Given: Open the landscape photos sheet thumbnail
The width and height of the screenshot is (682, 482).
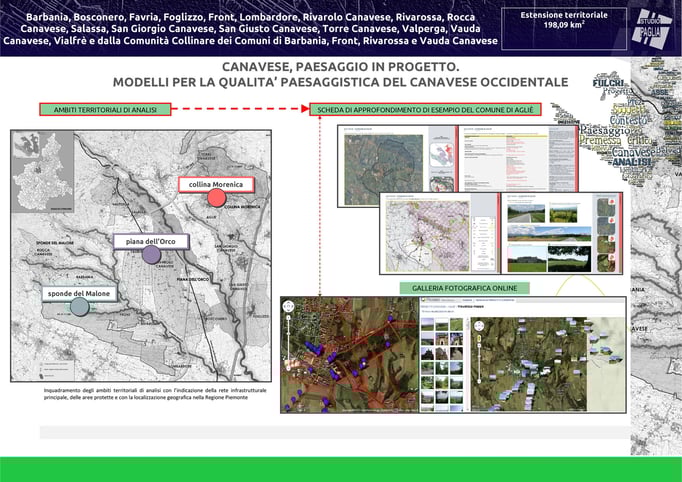Looking at the screenshot, I should [x=562, y=233].
